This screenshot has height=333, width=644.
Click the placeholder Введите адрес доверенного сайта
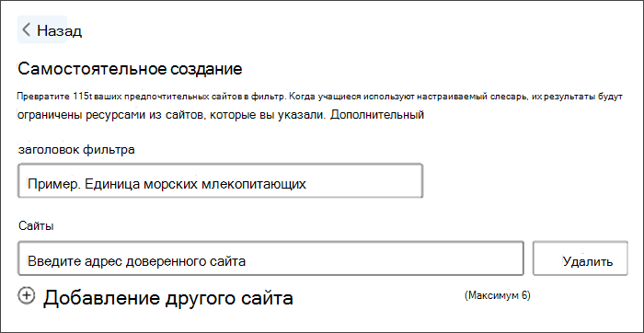point(137,261)
